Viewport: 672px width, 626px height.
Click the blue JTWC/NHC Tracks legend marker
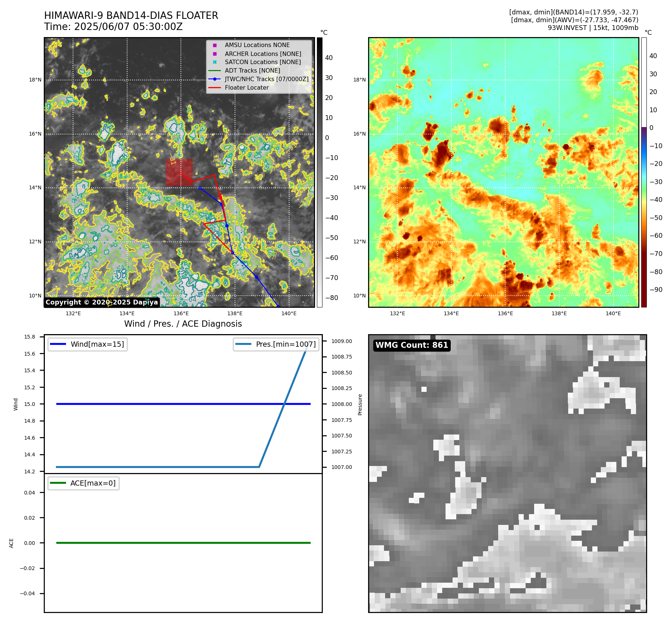tap(215, 79)
